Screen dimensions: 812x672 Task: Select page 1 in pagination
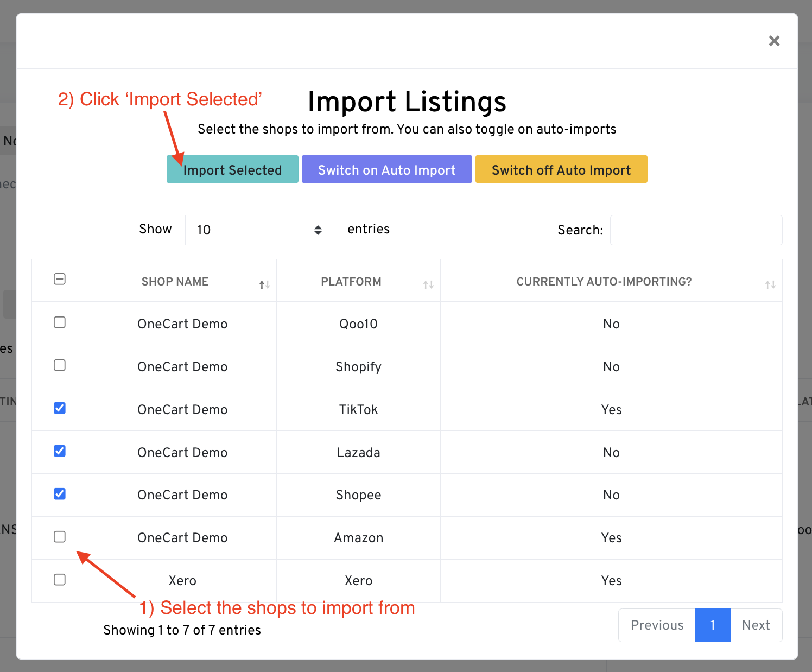(713, 625)
